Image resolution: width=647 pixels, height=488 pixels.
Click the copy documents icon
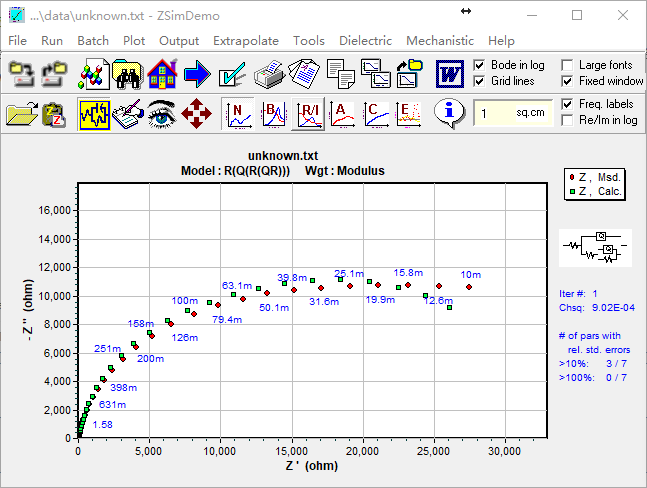[x=340, y=74]
